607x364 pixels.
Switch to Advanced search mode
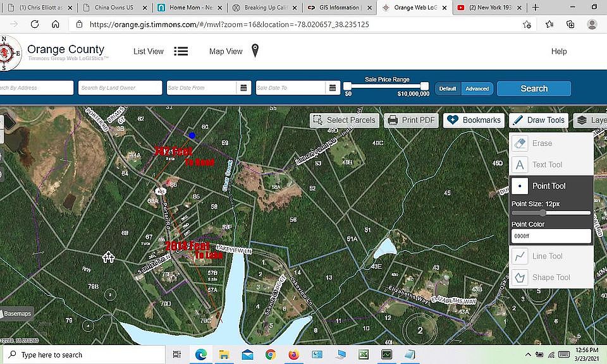coord(477,88)
